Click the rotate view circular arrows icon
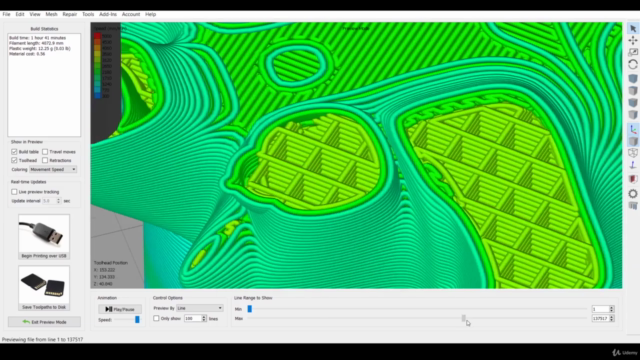This screenshot has width=640, height=360. [x=633, y=64]
